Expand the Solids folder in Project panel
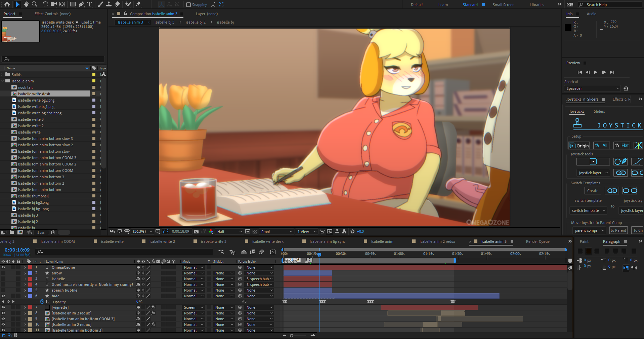The width and height of the screenshot is (644, 339). pyautogui.click(x=2, y=75)
